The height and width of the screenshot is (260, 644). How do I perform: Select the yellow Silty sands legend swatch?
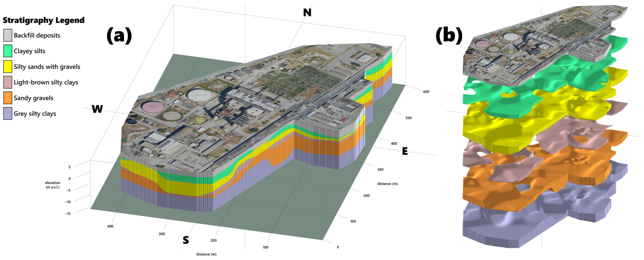pyautogui.click(x=8, y=67)
